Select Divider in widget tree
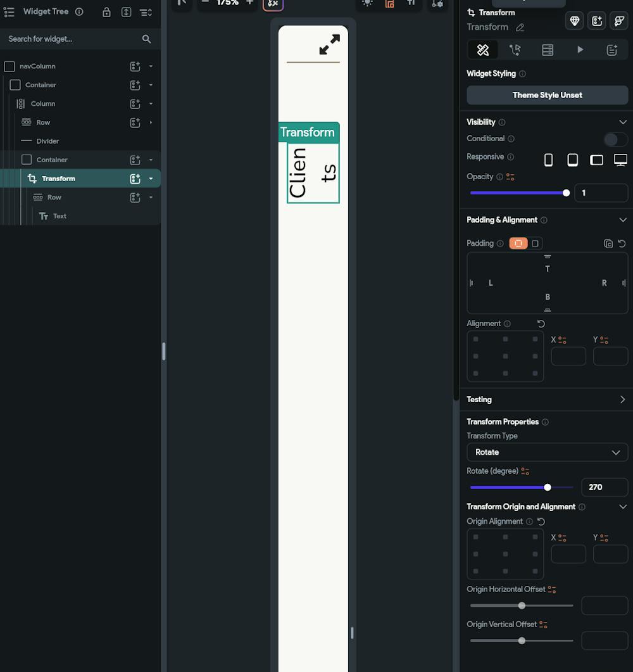 coord(47,141)
